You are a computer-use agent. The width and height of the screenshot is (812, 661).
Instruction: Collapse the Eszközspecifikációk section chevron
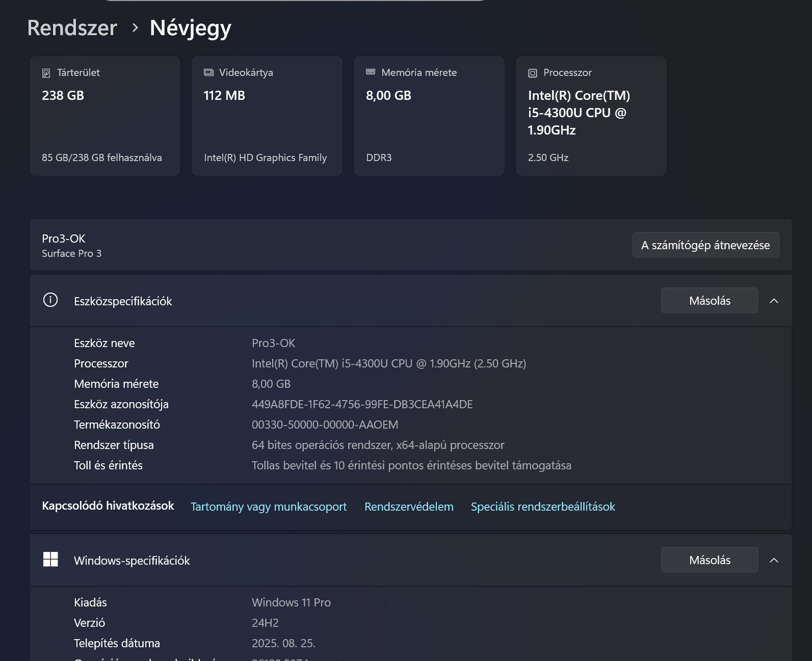774,301
